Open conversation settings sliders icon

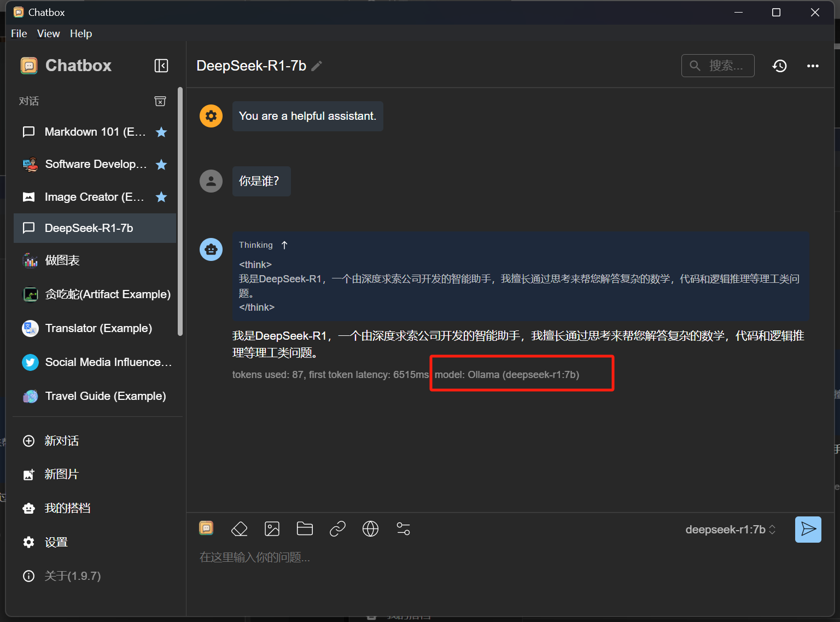(x=404, y=529)
